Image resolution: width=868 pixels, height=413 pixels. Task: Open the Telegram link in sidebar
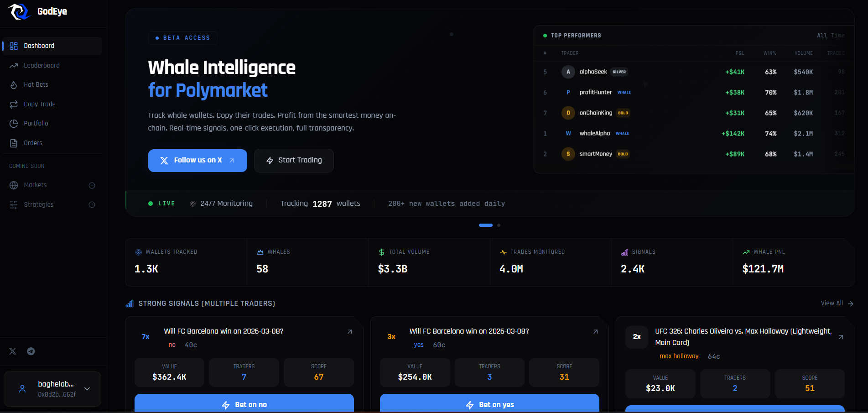31,351
